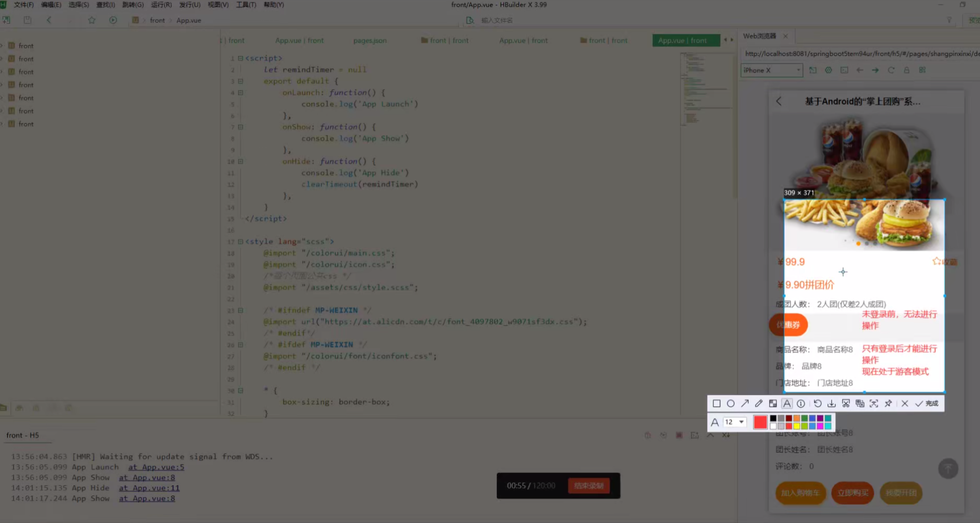980x523 pixels.
Task: Open the 文件(F) menu
Action: [x=23, y=5]
